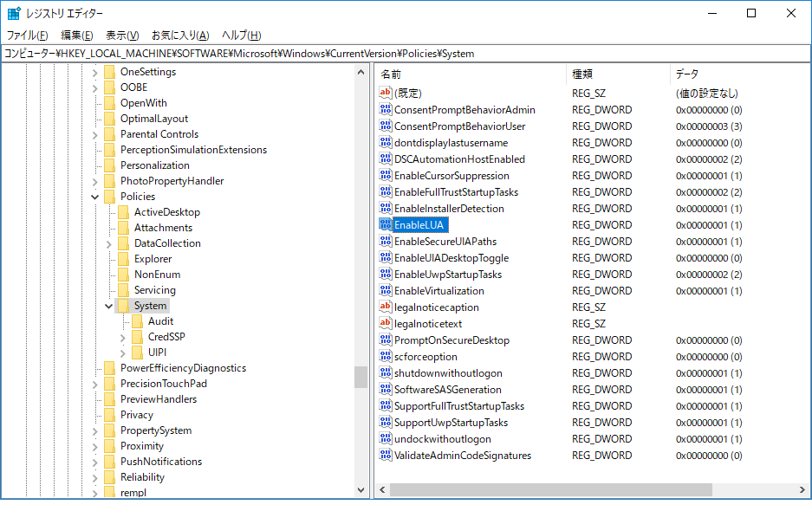Screen dimensions: 812x524
Task: Click the folder icon of the OneSettings key
Action: [x=109, y=71]
